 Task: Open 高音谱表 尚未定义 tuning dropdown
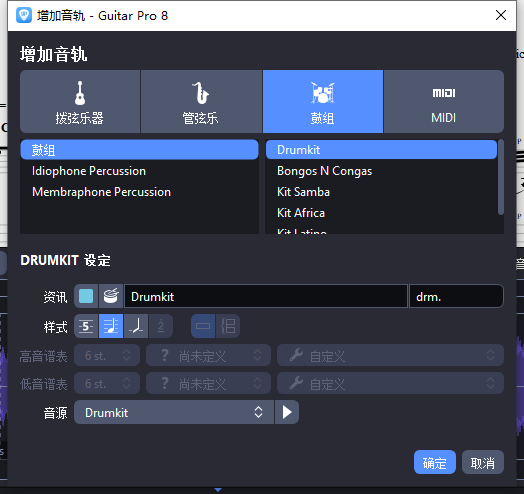tap(208, 355)
